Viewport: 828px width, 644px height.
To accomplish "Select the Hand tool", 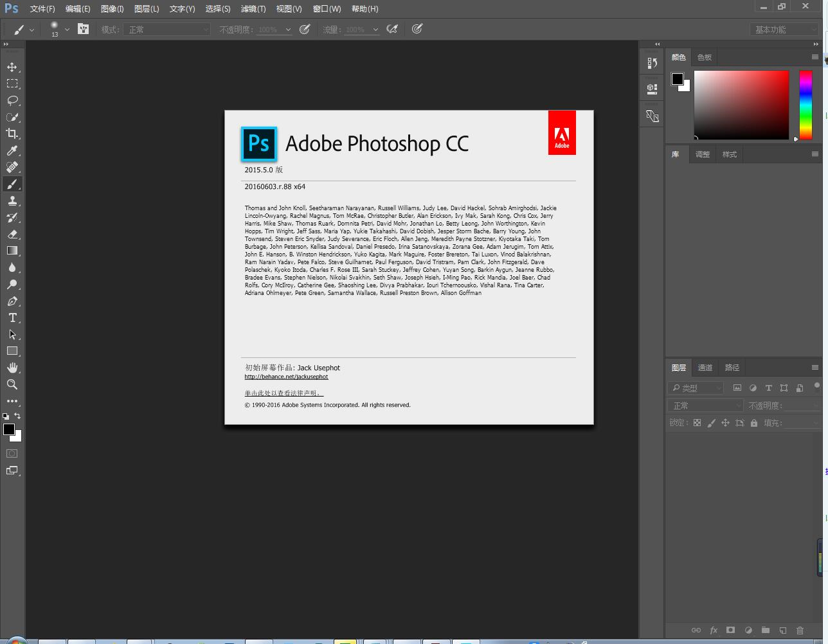I will (x=12, y=368).
